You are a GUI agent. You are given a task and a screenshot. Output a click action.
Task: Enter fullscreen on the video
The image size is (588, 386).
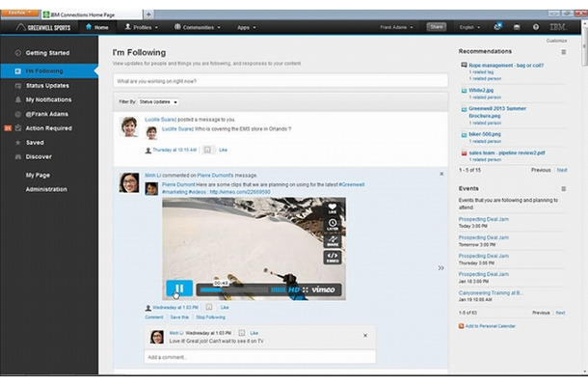coord(306,289)
